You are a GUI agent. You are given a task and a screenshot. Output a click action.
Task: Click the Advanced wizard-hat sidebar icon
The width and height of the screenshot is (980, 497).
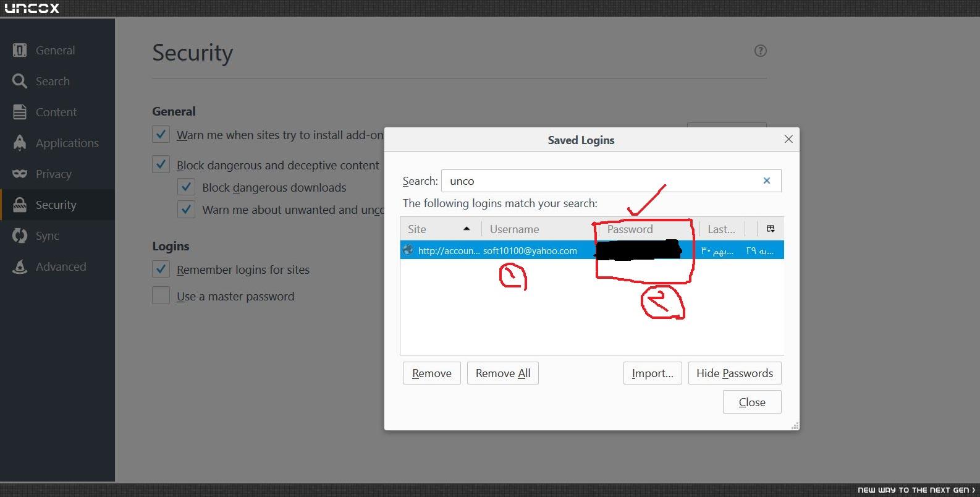(x=20, y=266)
